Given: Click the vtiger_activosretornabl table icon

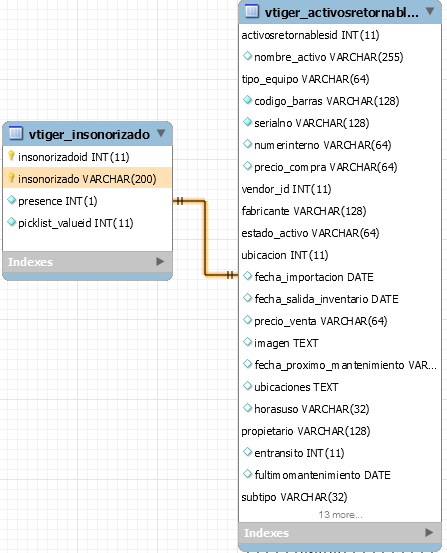Looking at the screenshot, I should pos(252,11).
